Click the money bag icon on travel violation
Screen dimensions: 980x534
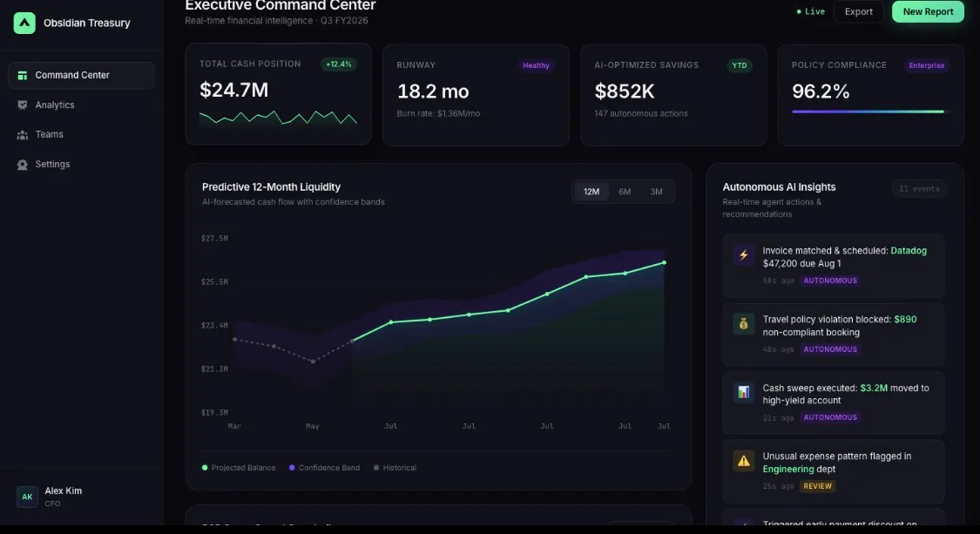tap(743, 324)
